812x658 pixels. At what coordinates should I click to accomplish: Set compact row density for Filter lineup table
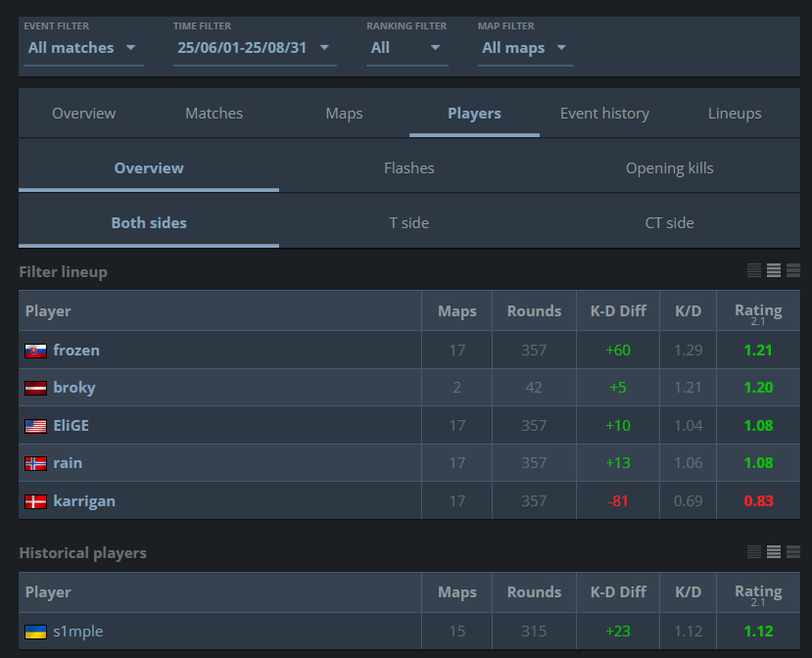pos(754,270)
